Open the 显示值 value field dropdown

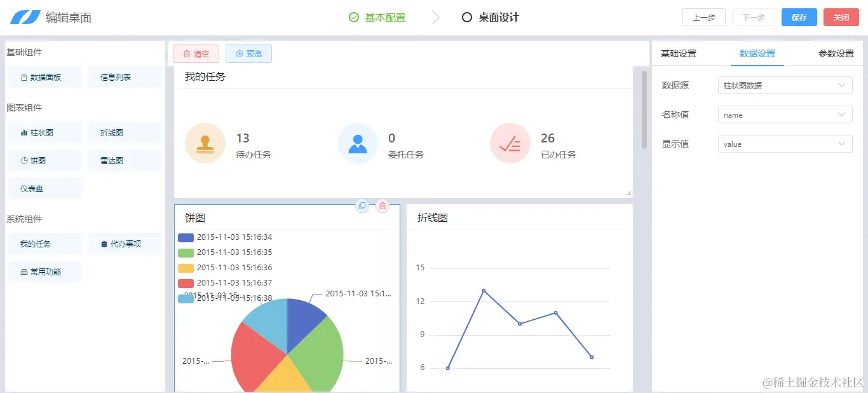coord(784,144)
